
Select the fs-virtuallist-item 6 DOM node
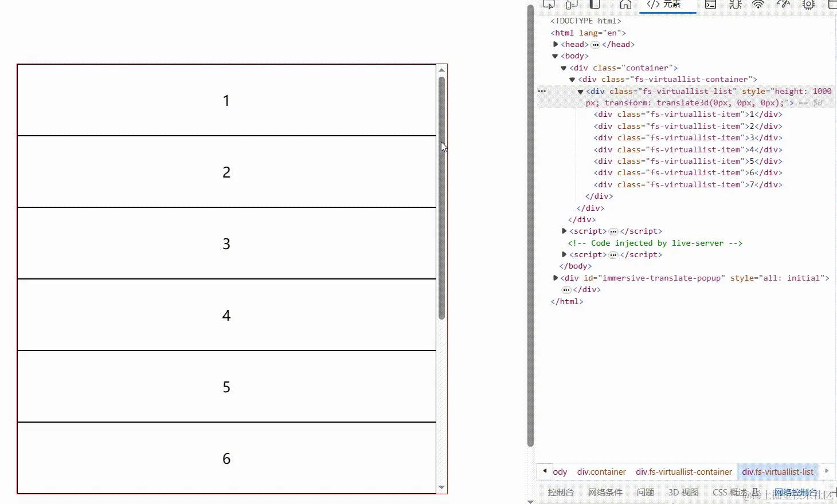coord(688,172)
